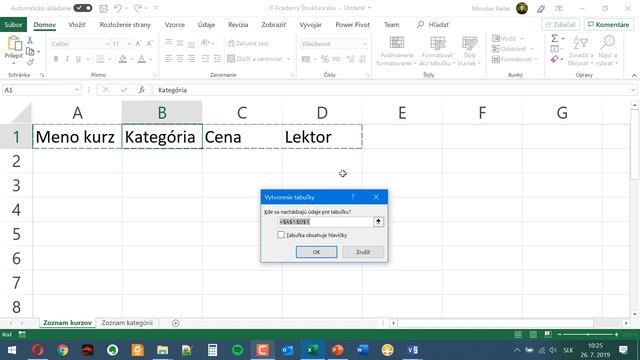Toggle Italic formatting
This screenshot has height=360, width=640.
[67, 59]
